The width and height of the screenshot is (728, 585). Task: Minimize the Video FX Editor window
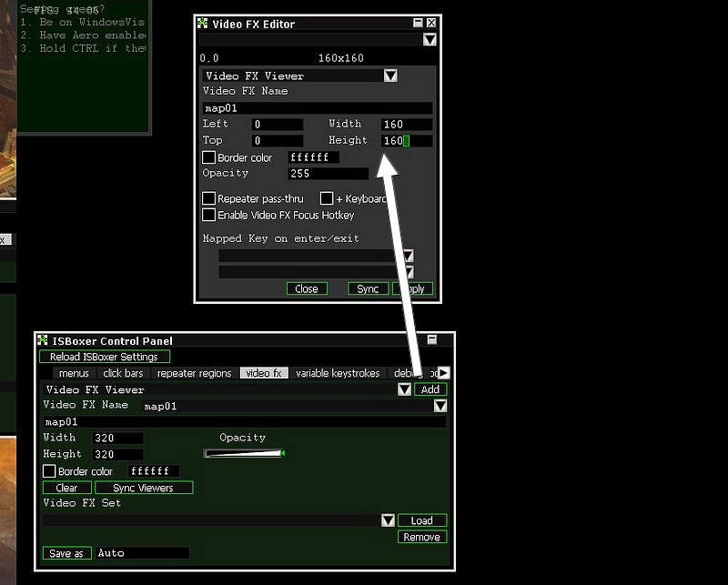pyautogui.click(x=418, y=23)
